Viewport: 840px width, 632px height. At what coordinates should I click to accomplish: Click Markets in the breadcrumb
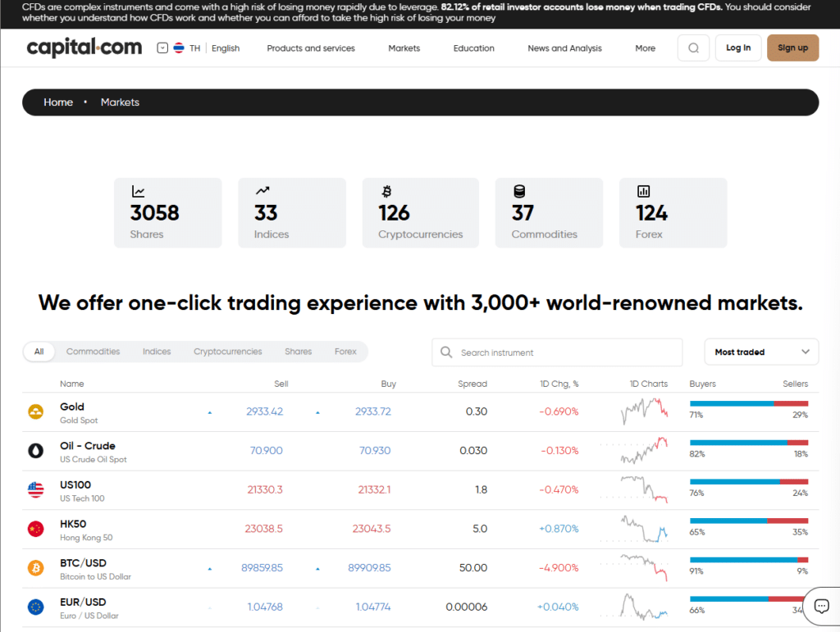click(120, 102)
